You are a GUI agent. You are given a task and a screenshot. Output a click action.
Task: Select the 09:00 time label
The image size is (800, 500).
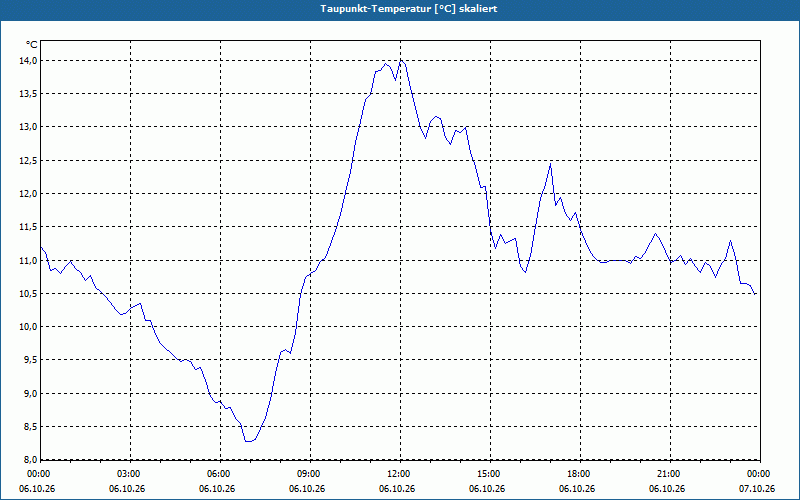(x=310, y=474)
